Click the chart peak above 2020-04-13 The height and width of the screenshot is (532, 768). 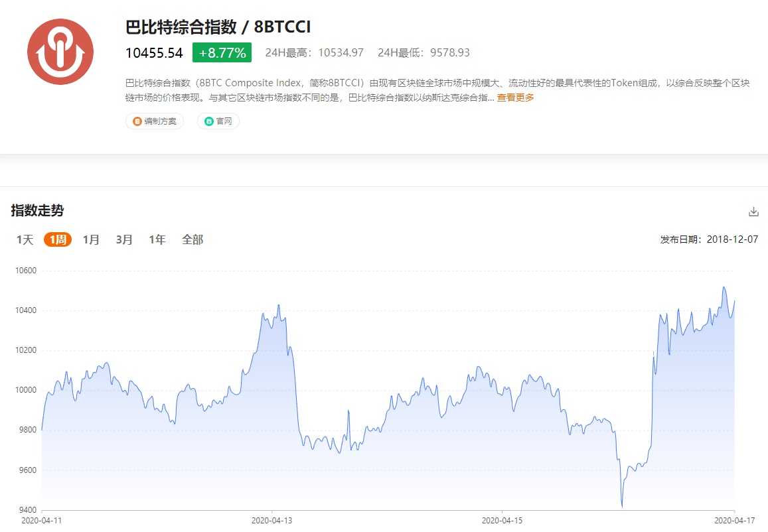pos(279,305)
